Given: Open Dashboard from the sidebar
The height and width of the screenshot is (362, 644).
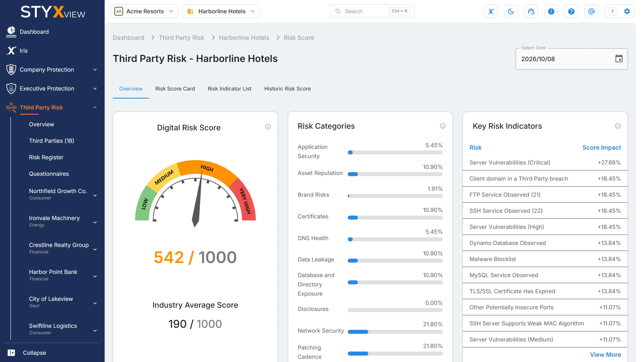Looking at the screenshot, I should [34, 32].
